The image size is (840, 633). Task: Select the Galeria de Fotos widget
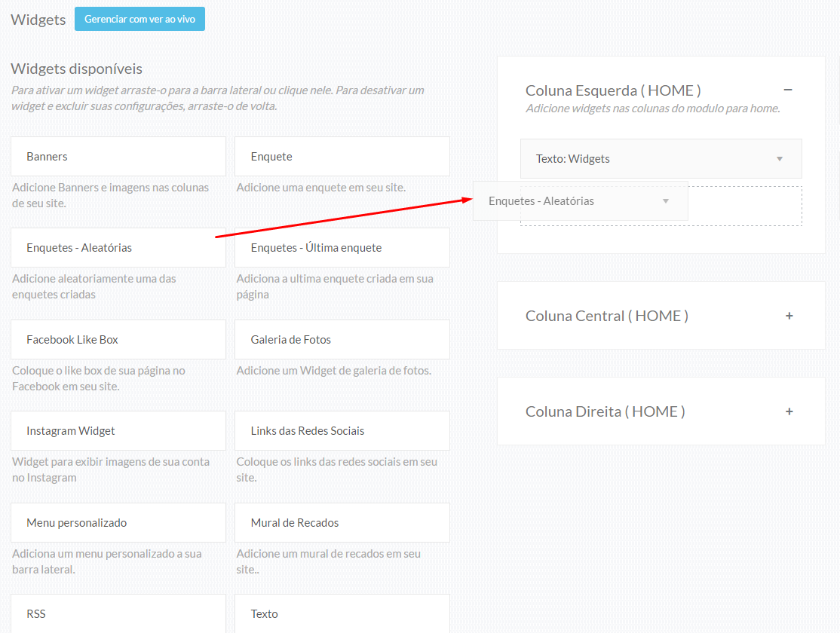pyautogui.click(x=342, y=340)
